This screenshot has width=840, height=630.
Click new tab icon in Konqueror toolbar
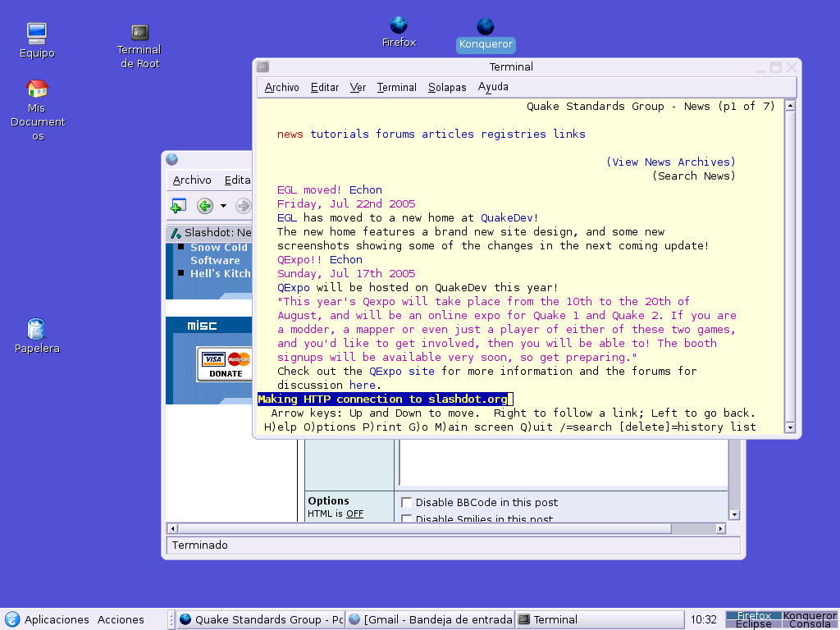click(178, 206)
